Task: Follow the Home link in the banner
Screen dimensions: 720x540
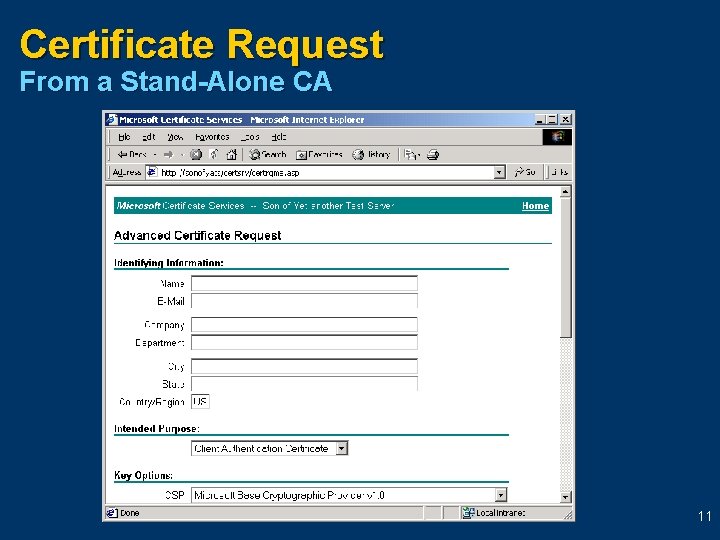Action: [535, 206]
